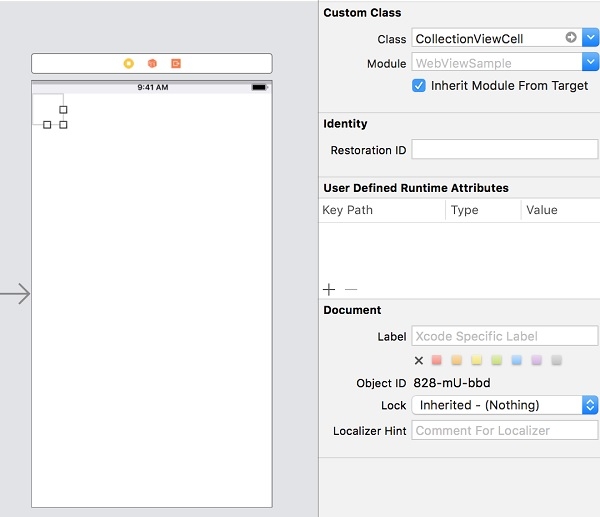
Task: Click the View Controller yellow icon
Action: tap(128, 63)
